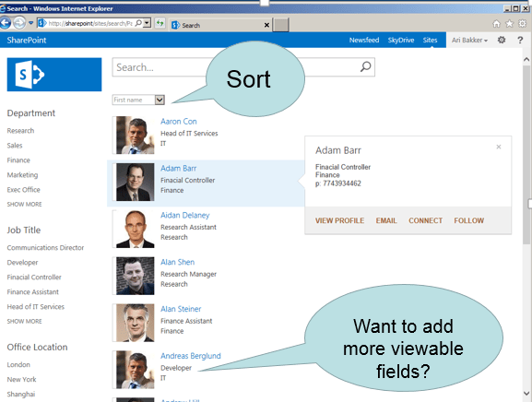
Task: Show more Department refiners
Action: (x=24, y=204)
